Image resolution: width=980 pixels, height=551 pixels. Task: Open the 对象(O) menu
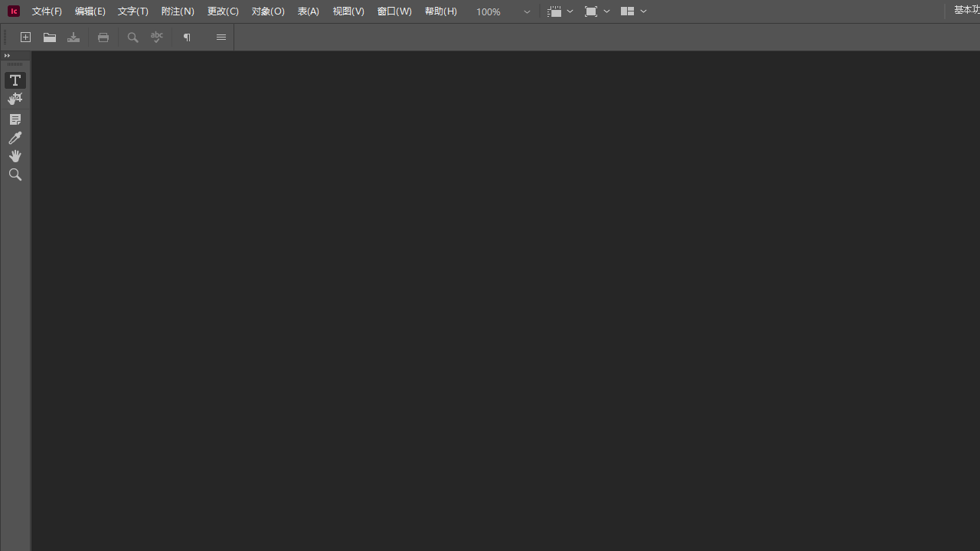268,11
